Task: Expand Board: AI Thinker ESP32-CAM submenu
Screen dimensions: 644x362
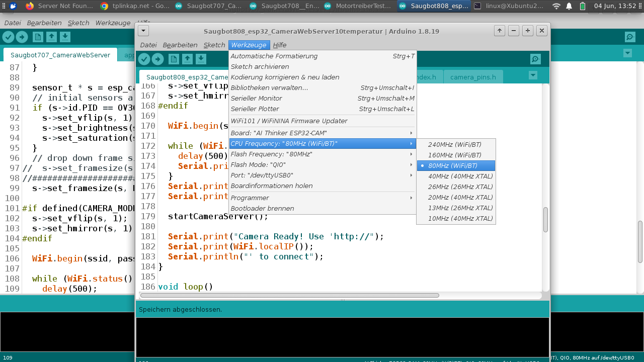Action: pos(323,133)
